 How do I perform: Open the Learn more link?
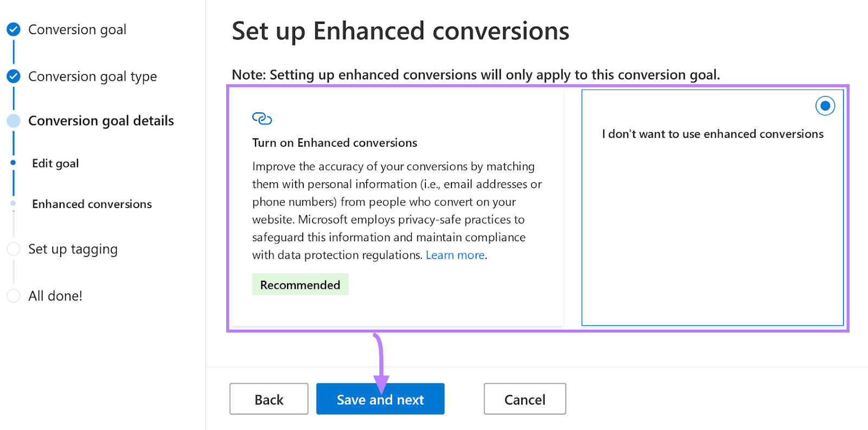[455, 255]
